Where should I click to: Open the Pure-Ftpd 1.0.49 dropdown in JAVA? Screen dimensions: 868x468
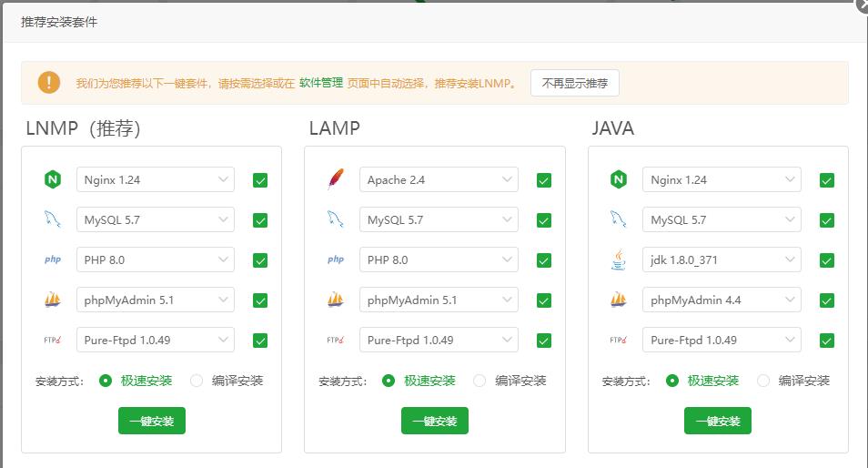722,340
